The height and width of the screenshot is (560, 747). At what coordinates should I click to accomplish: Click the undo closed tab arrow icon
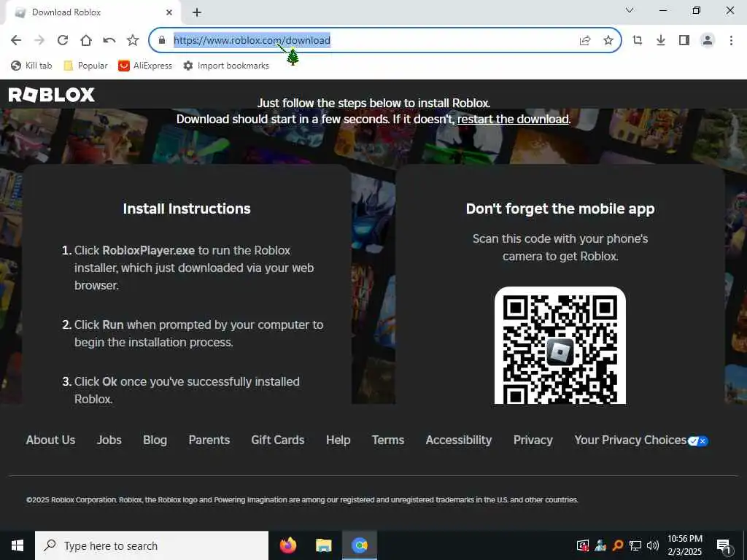109,41
